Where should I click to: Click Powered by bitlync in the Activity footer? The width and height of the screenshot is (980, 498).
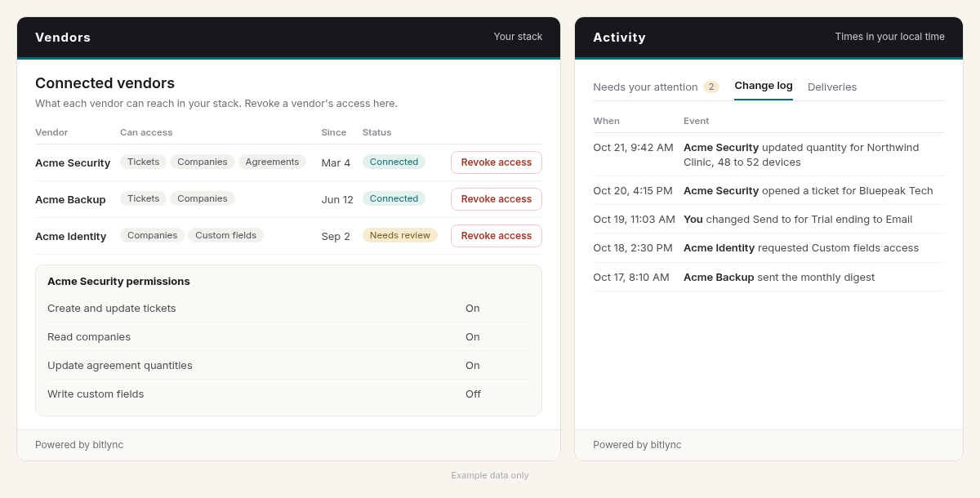coord(637,445)
